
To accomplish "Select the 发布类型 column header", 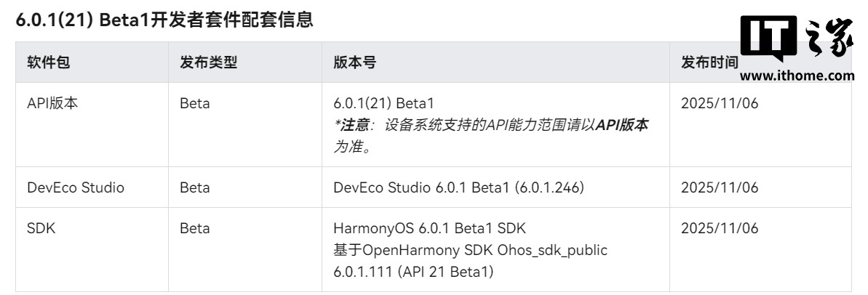I will point(208,62).
